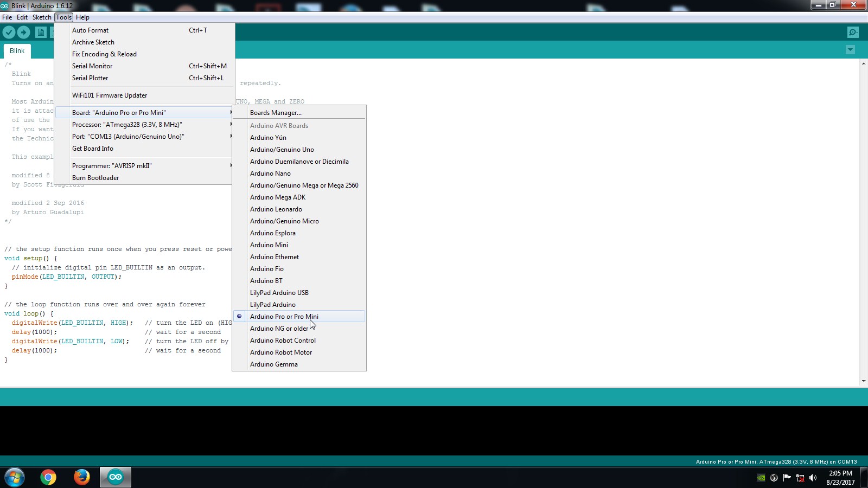
Task: Launch WiFi101 Firmware Updater
Action: 144,95
